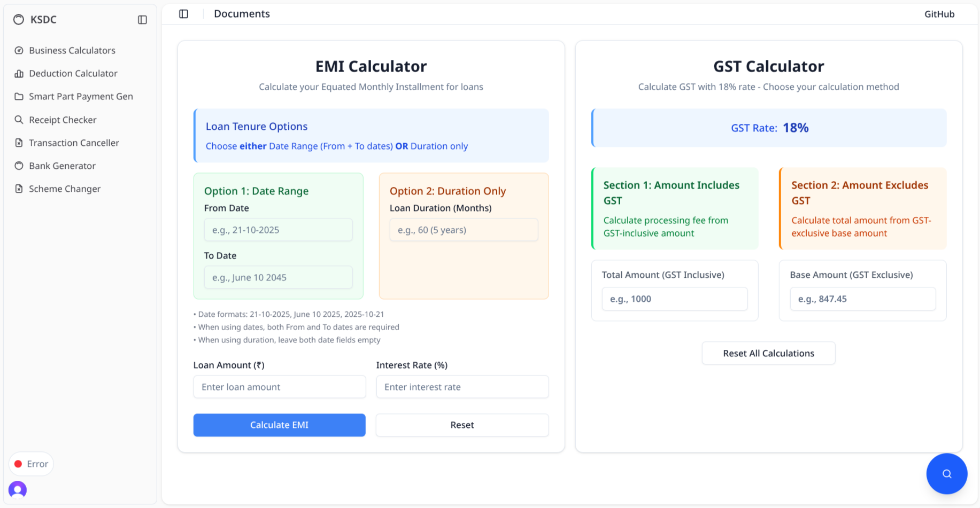Image resolution: width=980 pixels, height=508 pixels.
Task: Focus the From Date input field
Action: pyautogui.click(x=279, y=230)
